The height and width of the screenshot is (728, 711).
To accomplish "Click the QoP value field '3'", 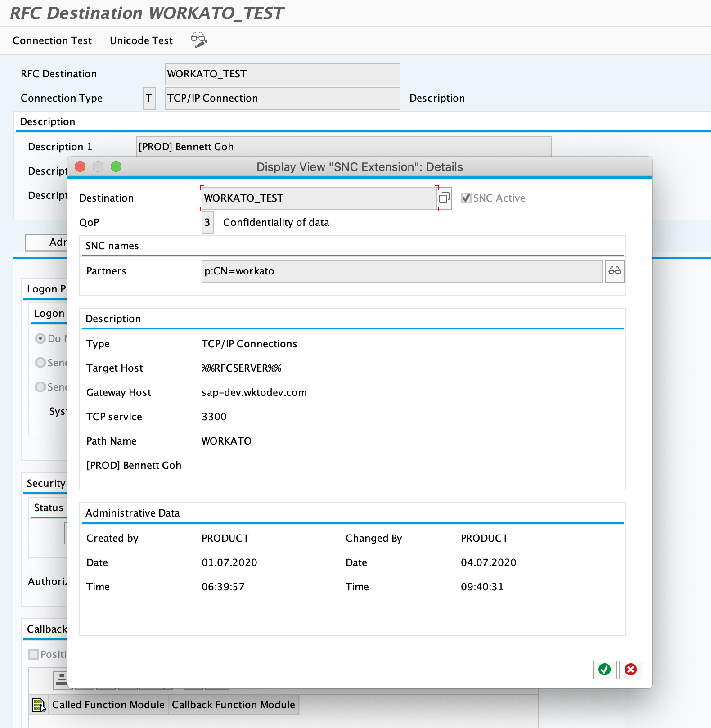I will (x=207, y=222).
